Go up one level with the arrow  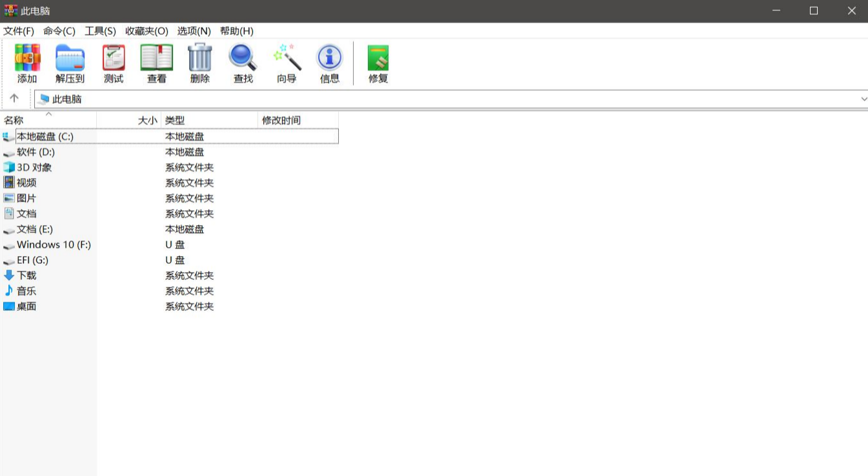click(x=14, y=99)
